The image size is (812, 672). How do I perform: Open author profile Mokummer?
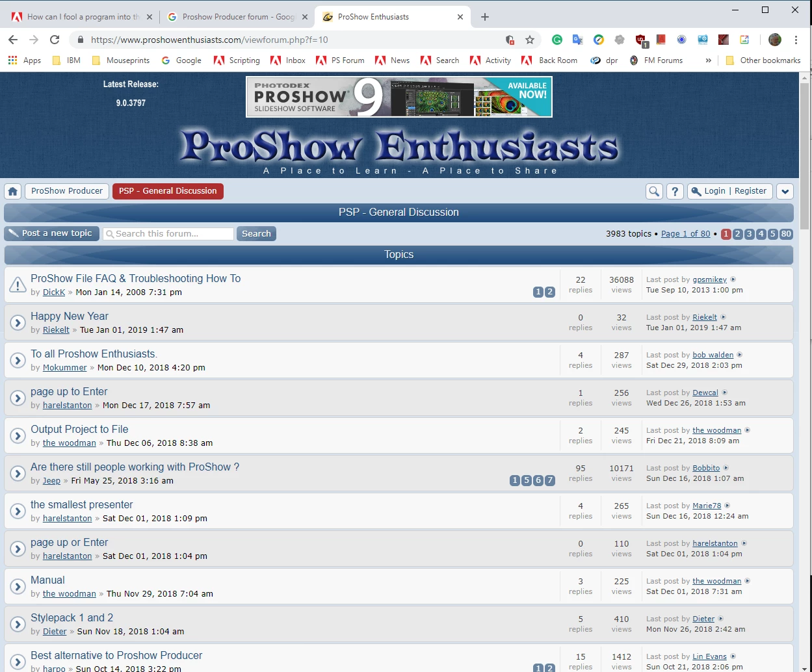[x=64, y=368]
